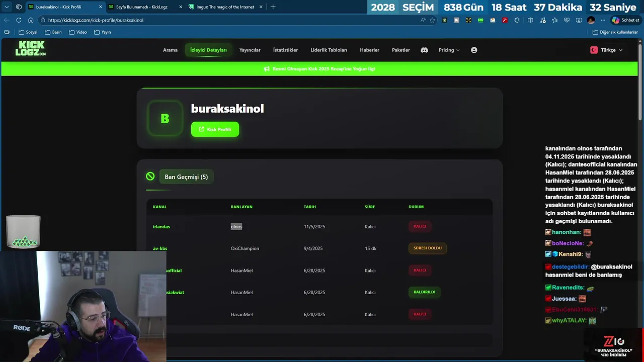The image size is (644, 362).
Task: Click the OxiChampion cell in Banlayan column
Action: 245,248
